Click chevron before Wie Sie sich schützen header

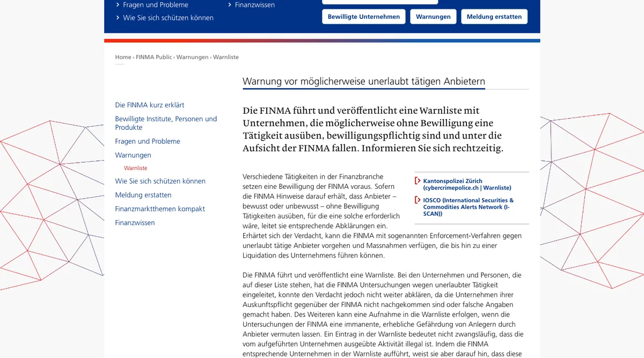point(118,18)
